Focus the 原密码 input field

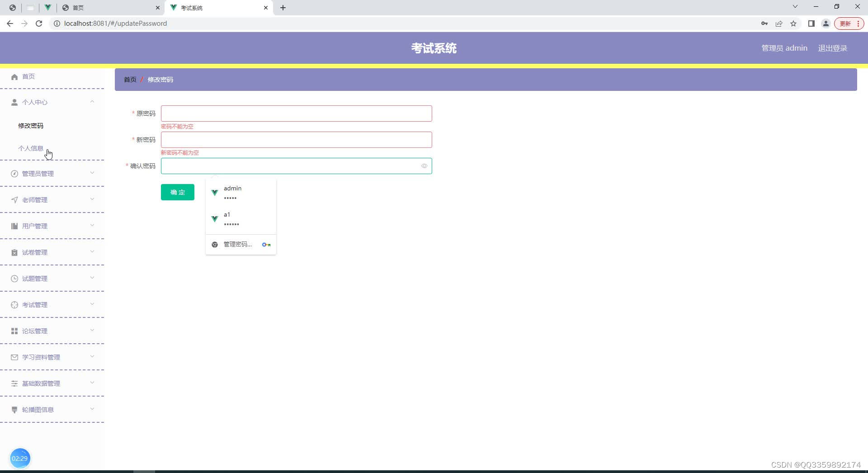297,114
